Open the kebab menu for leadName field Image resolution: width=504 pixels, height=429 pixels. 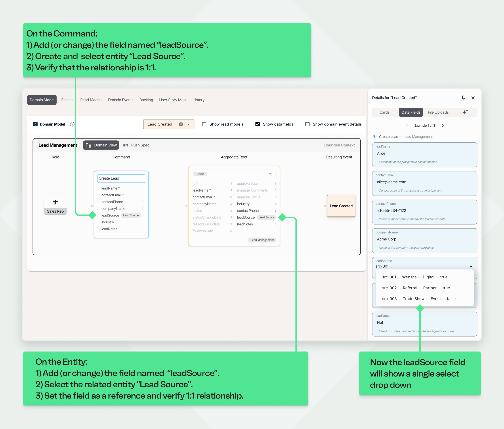[x=143, y=188]
